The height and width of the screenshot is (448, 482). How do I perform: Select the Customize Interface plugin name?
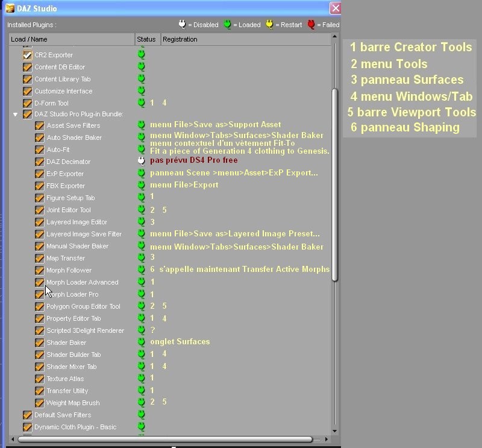(x=63, y=91)
